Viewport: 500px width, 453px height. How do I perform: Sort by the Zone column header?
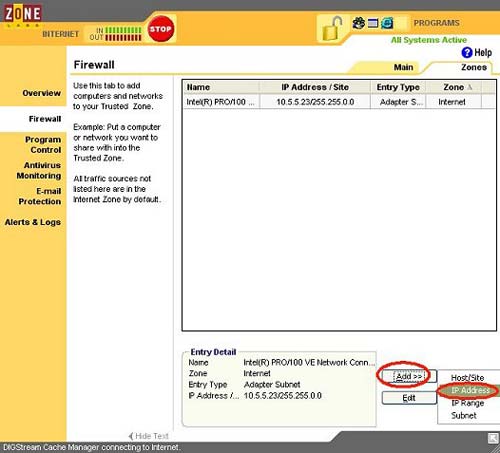pos(454,87)
